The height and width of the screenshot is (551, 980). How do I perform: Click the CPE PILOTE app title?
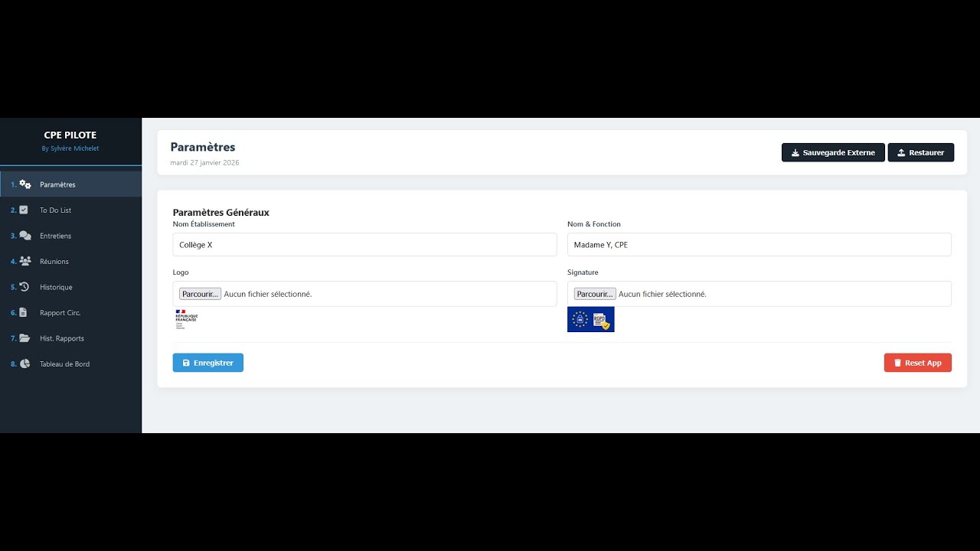point(70,135)
